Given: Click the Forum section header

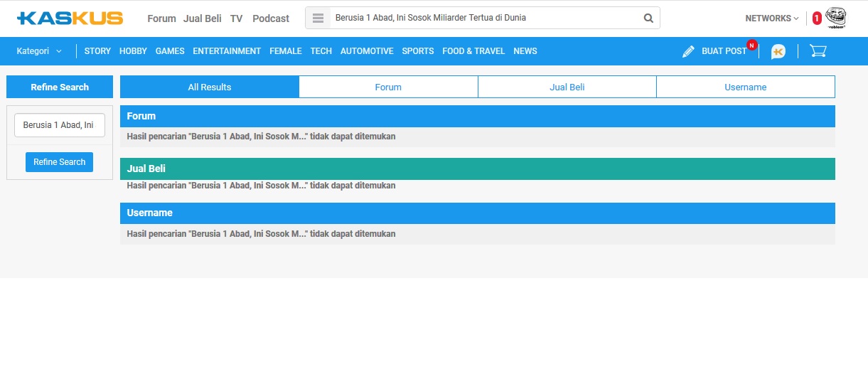Looking at the screenshot, I should pyautogui.click(x=478, y=116).
